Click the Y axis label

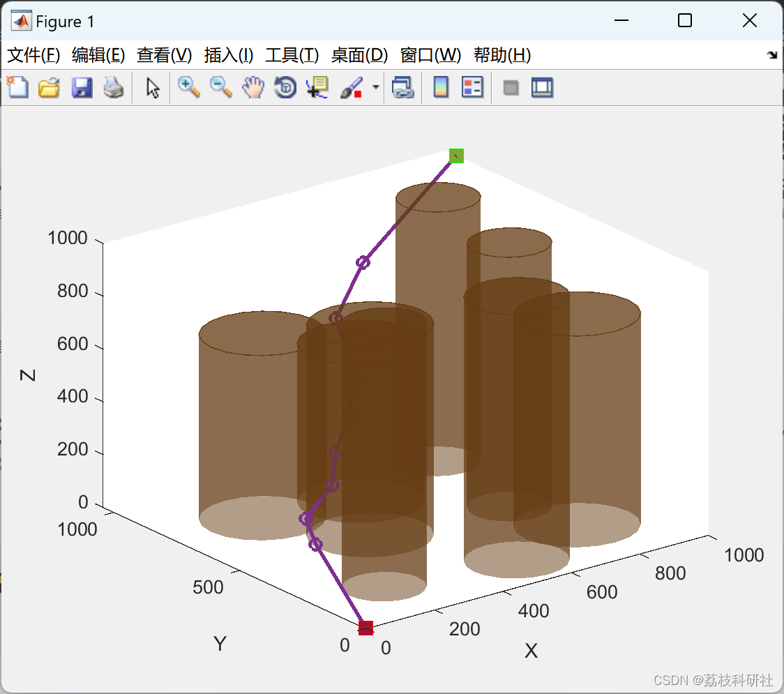coord(220,644)
